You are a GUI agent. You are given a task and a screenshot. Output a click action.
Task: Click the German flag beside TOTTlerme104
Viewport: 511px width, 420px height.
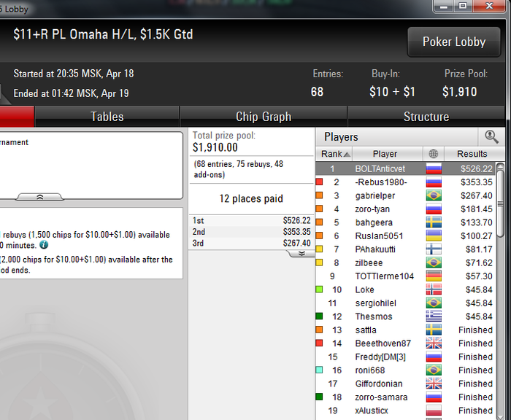(x=434, y=276)
